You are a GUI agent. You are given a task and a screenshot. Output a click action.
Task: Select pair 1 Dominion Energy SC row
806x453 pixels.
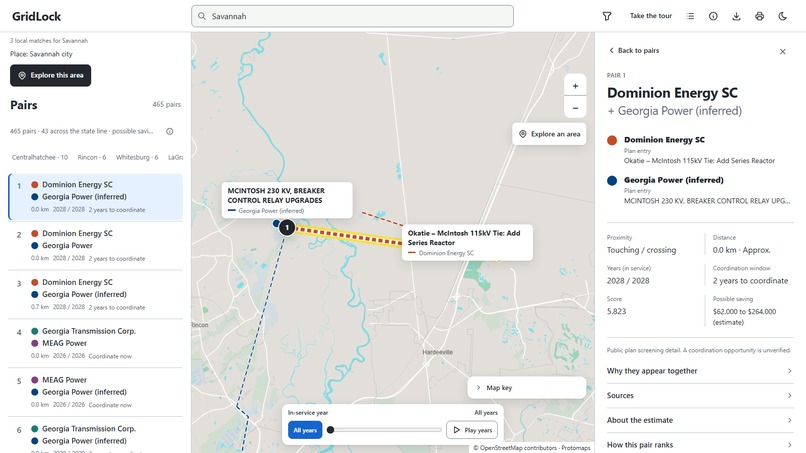click(x=96, y=197)
